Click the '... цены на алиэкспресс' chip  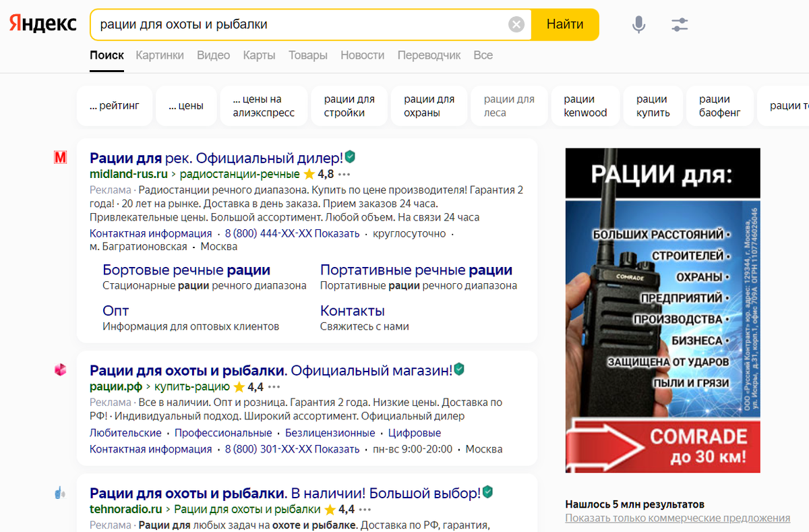click(x=264, y=106)
